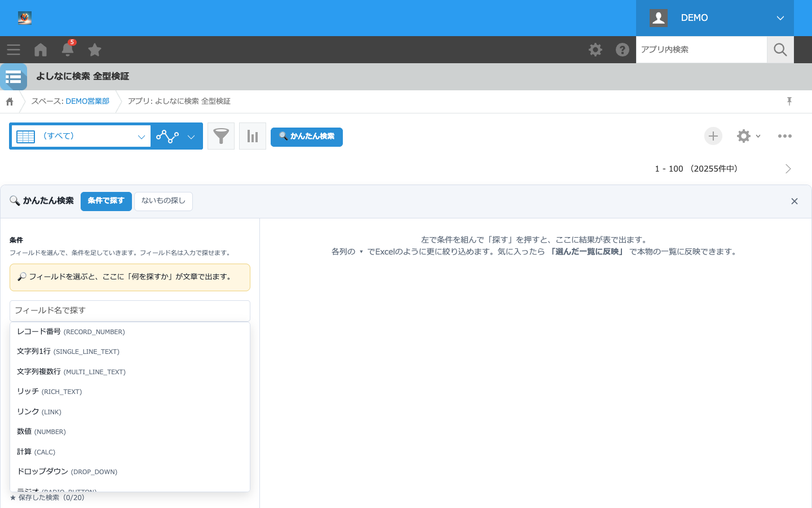Open the DEMO user account menu

point(715,18)
